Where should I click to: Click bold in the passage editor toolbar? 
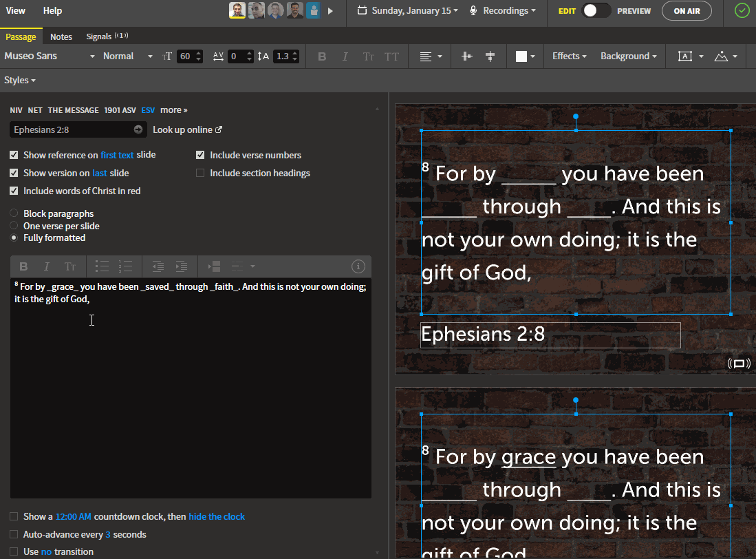coord(23,266)
